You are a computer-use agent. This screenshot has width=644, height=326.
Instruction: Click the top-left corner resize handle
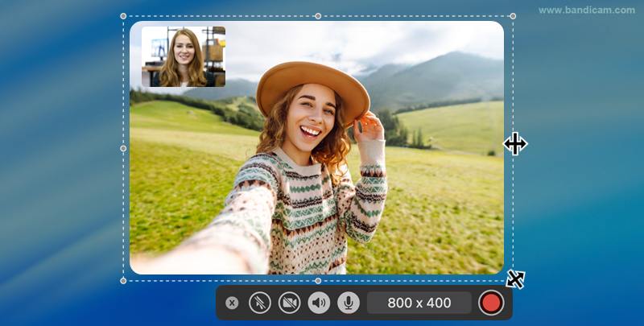123,16
